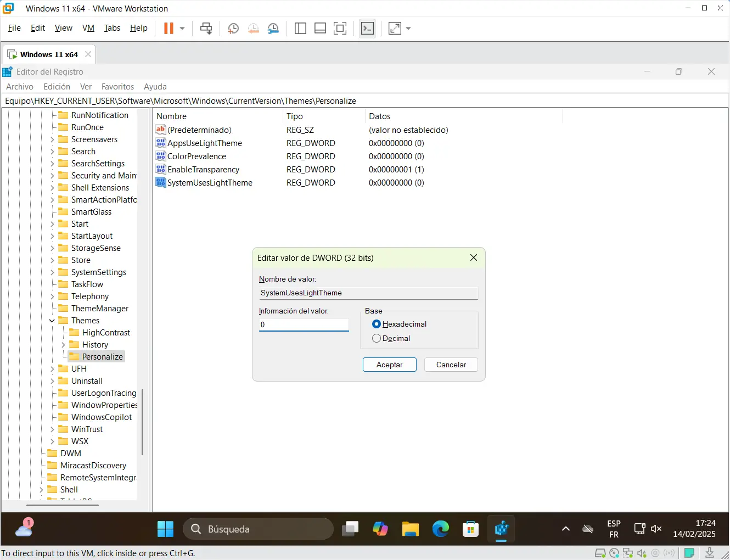Open the VMware File menu
730x560 pixels.
click(14, 28)
